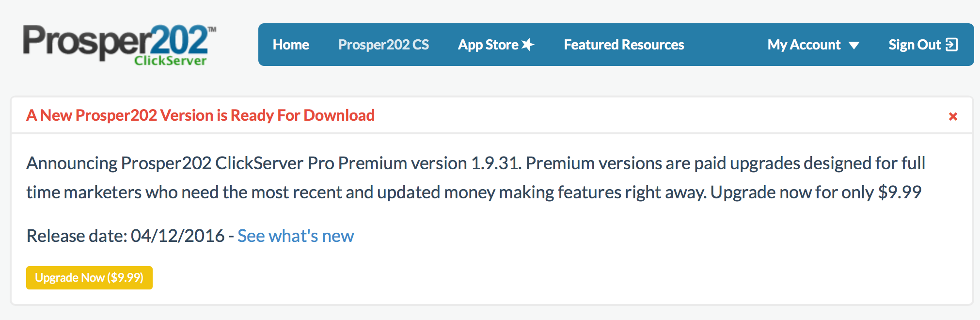Click the green ClickServer text in the logo
This screenshot has width=980, height=320.
(x=171, y=61)
